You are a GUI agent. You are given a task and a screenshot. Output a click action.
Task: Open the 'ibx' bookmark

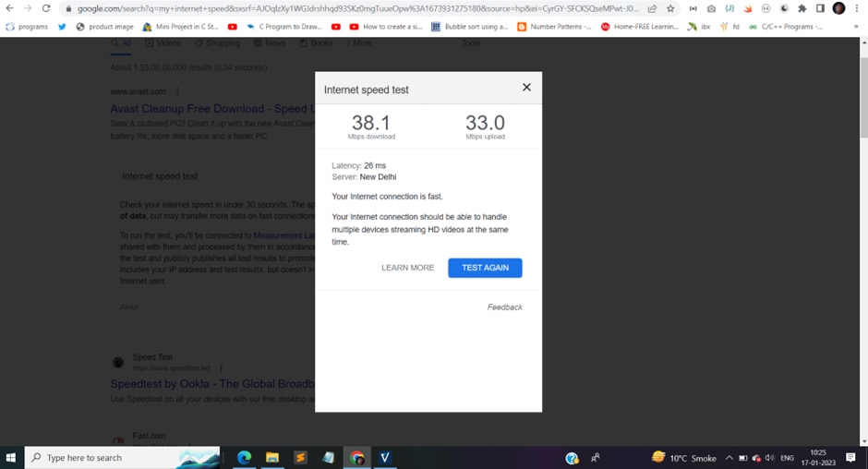(x=699, y=27)
